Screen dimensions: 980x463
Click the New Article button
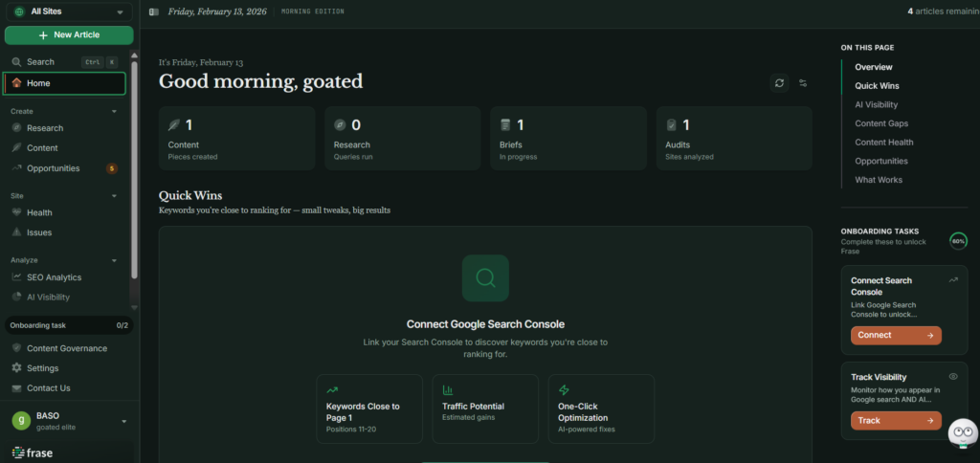pos(68,35)
